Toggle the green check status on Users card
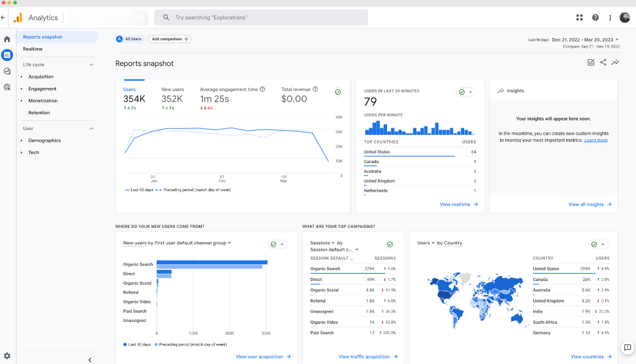This screenshot has height=364, width=636. point(338,92)
